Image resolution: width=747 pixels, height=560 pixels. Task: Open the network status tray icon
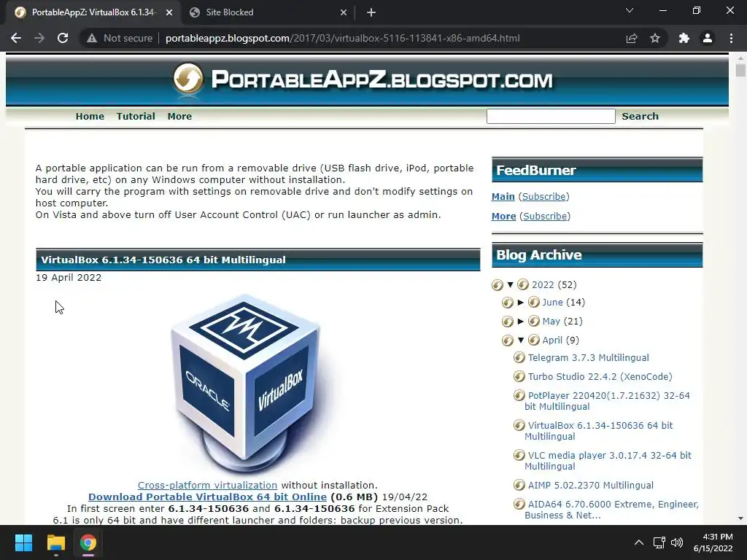pyautogui.click(x=659, y=542)
